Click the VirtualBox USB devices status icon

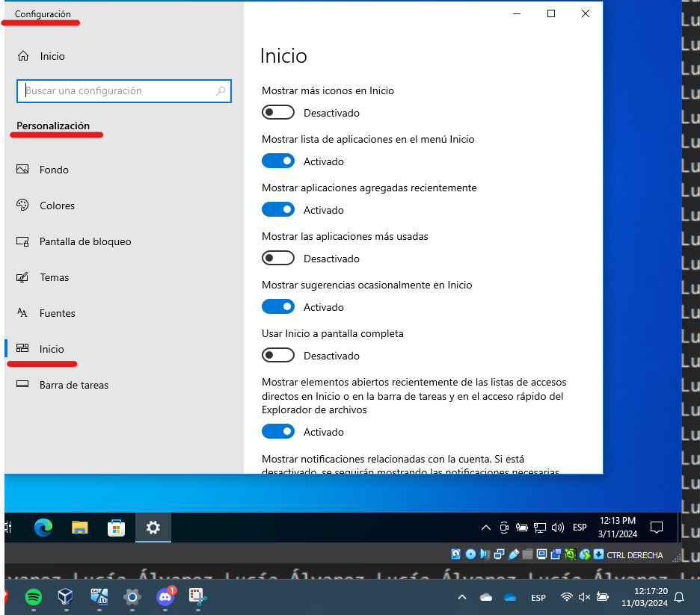pos(515,554)
